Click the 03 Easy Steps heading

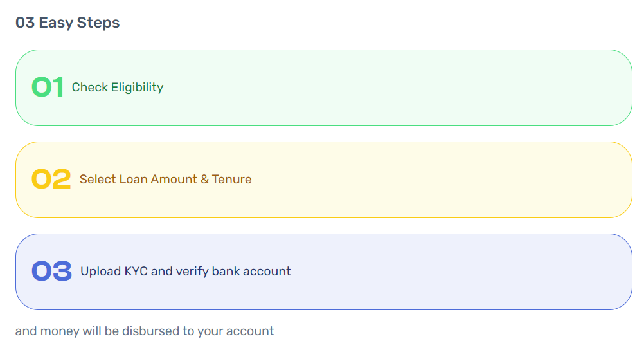tap(67, 23)
